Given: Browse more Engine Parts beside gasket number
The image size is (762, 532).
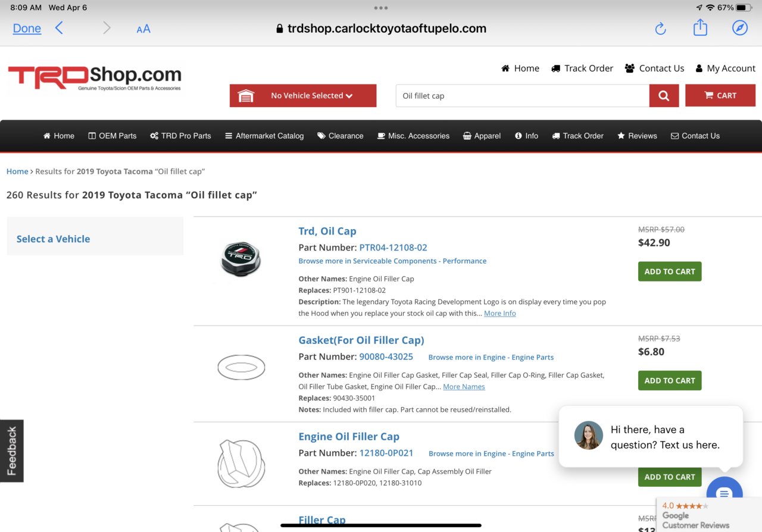Looking at the screenshot, I should [x=491, y=357].
